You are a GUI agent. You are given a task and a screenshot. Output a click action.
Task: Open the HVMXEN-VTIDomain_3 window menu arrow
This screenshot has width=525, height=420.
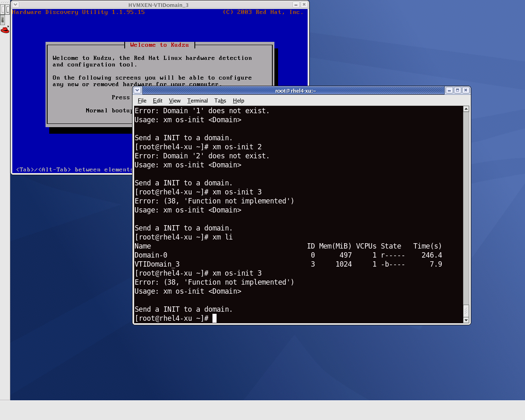[x=16, y=5]
